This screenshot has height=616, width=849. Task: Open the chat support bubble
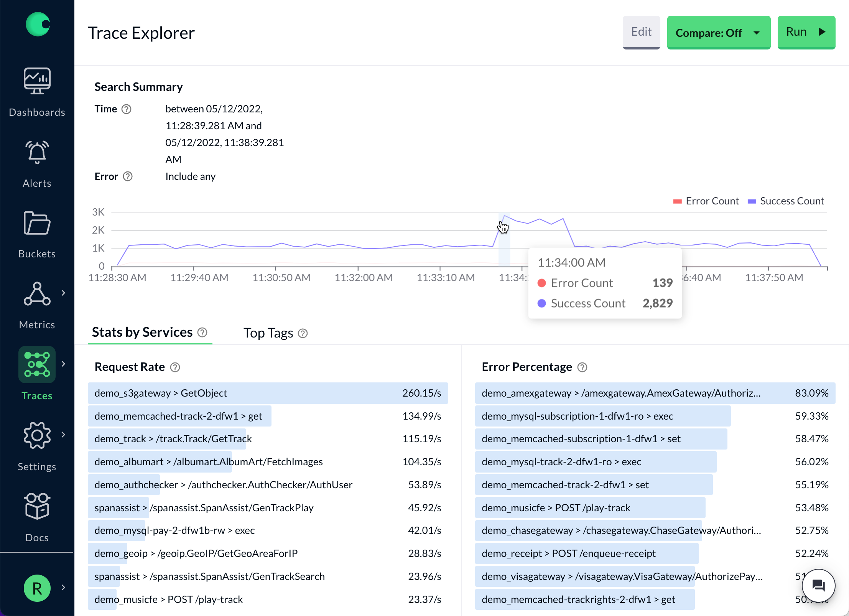click(x=818, y=586)
